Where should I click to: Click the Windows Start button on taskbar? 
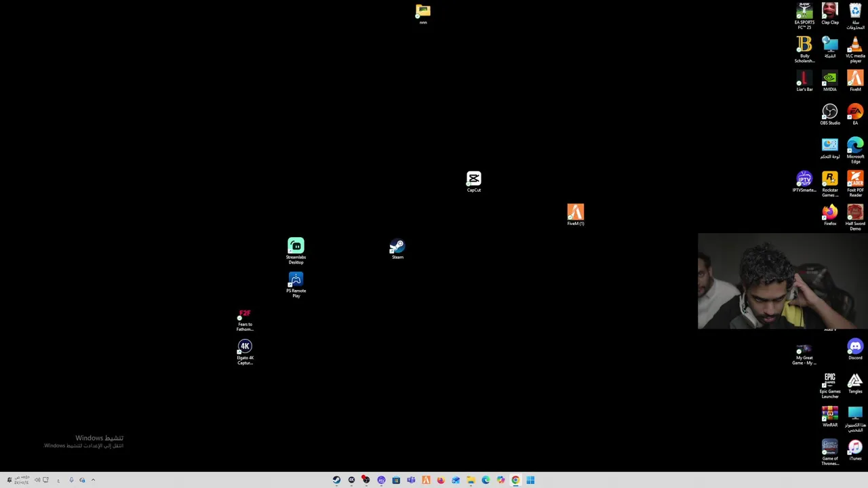coord(530,480)
